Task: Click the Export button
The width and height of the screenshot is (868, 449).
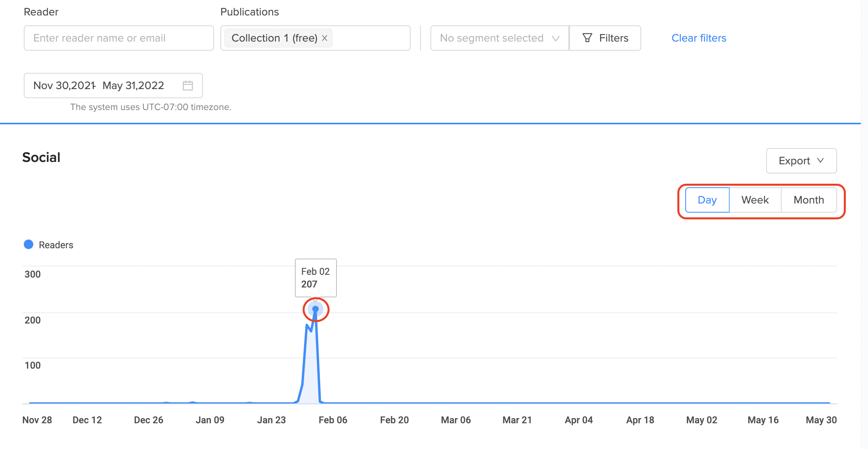Action: point(794,161)
